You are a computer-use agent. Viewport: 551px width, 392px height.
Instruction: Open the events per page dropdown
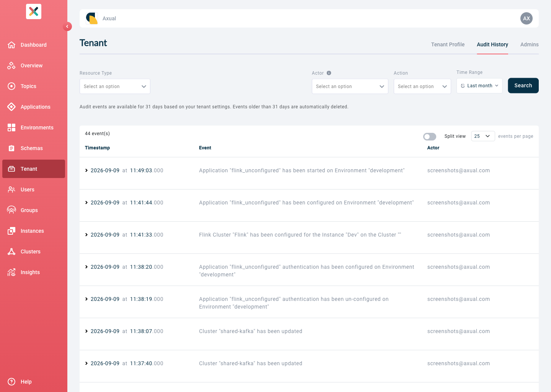click(x=483, y=136)
